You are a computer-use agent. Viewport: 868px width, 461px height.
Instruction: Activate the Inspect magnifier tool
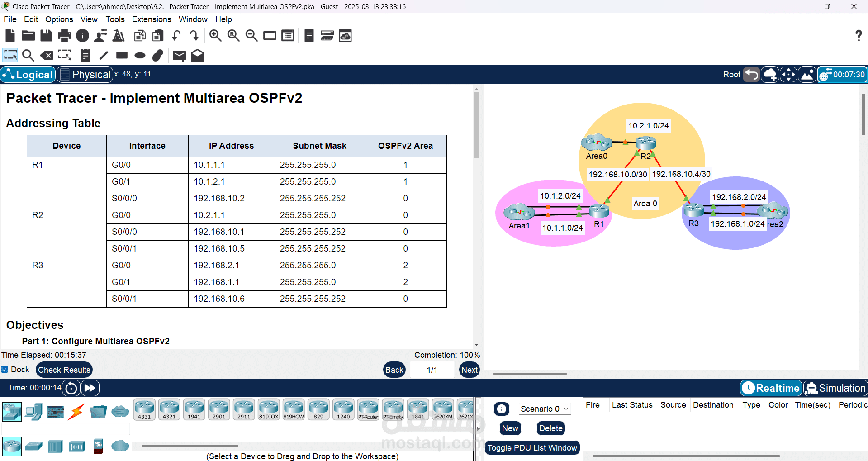tap(28, 55)
